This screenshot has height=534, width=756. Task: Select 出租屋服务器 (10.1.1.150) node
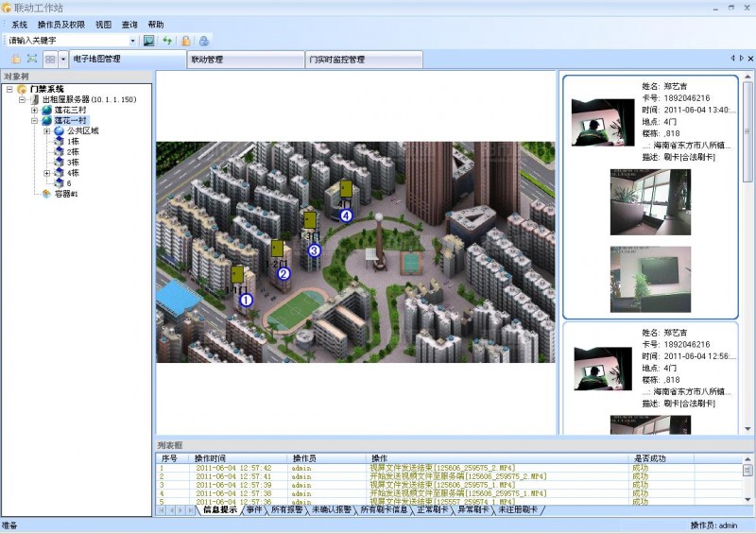point(89,100)
